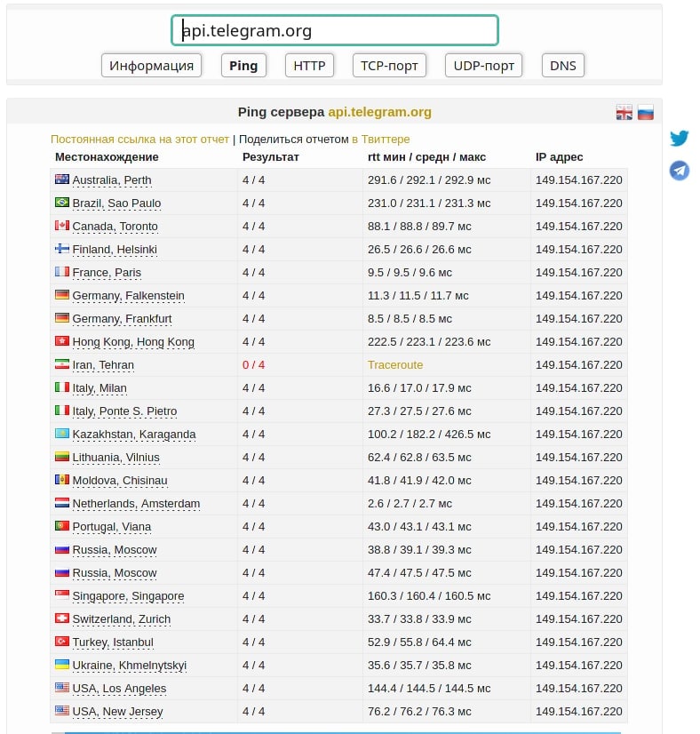700x734 pixels.
Task: Switch language with the UK flag icon
Action: coord(624,112)
